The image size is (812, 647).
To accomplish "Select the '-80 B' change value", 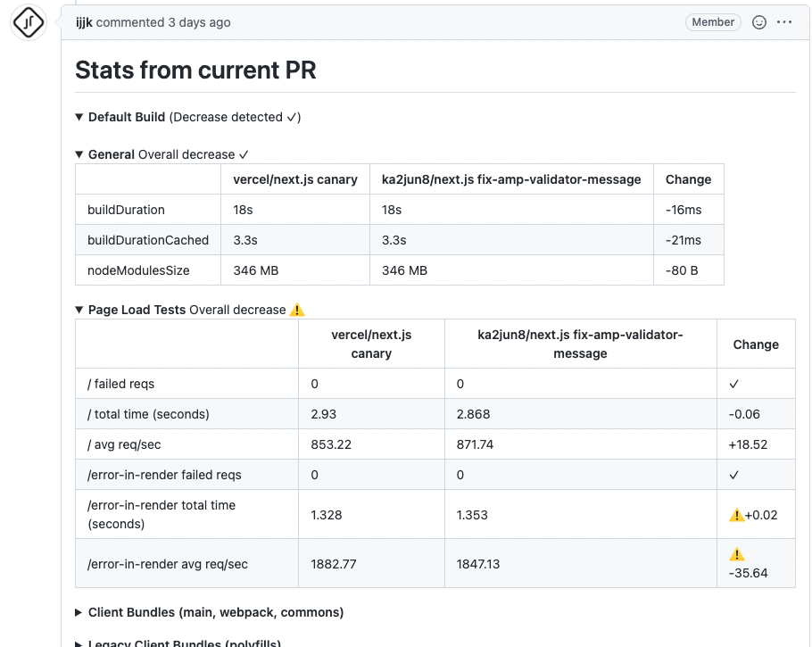I will 682,270.
